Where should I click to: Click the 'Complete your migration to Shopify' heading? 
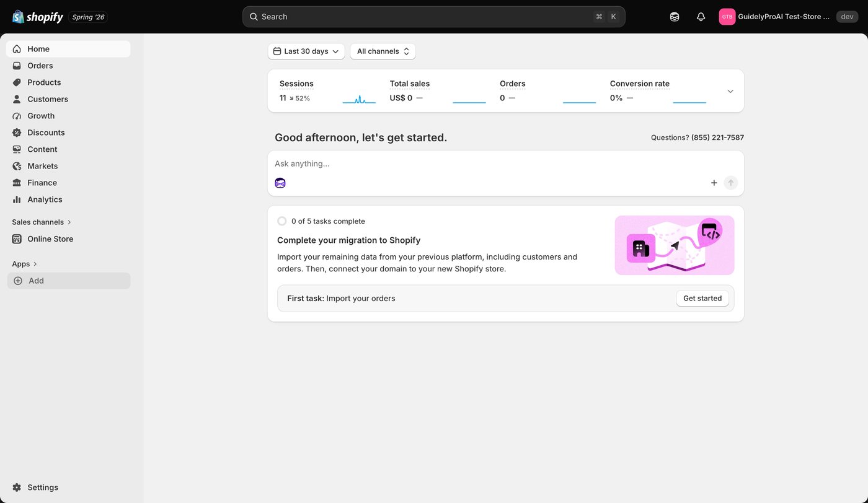coord(349,240)
